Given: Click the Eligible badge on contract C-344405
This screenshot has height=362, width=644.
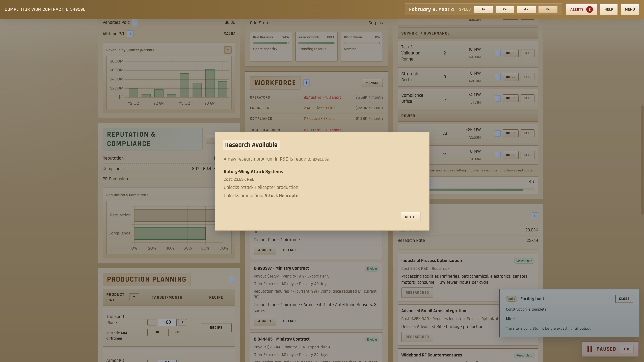Looking at the screenshot, I should pyautogui.click(x=372, y=339).
